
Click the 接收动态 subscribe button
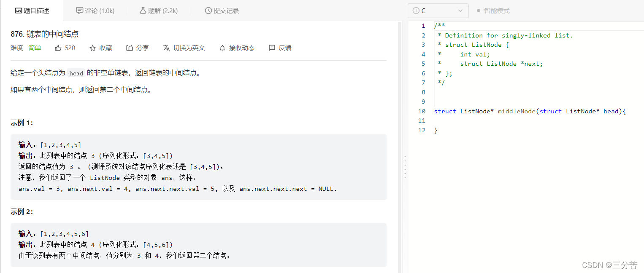241,48
